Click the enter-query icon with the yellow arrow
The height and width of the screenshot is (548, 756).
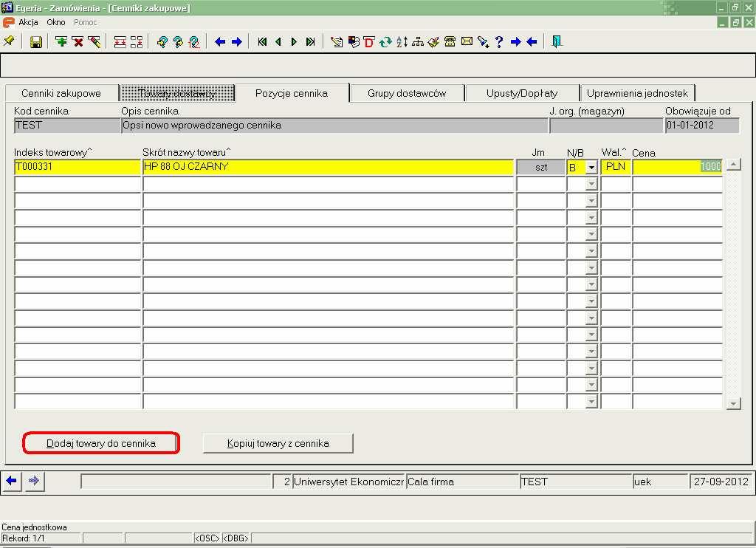point(162,42)
